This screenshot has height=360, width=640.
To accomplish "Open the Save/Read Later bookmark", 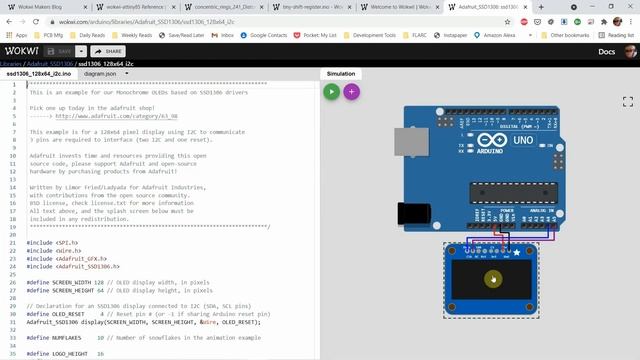I will (181, 35).
